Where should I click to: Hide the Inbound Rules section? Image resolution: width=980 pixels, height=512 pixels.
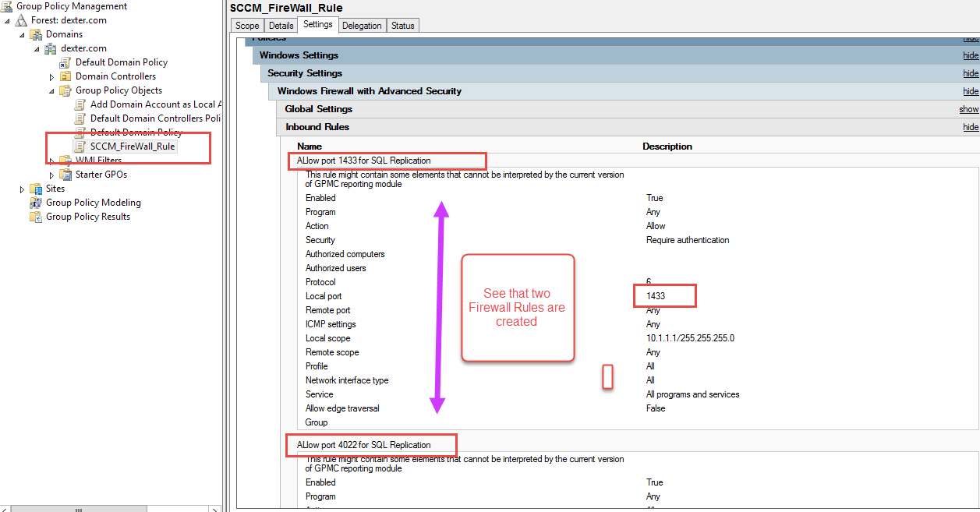click(970, 126)
